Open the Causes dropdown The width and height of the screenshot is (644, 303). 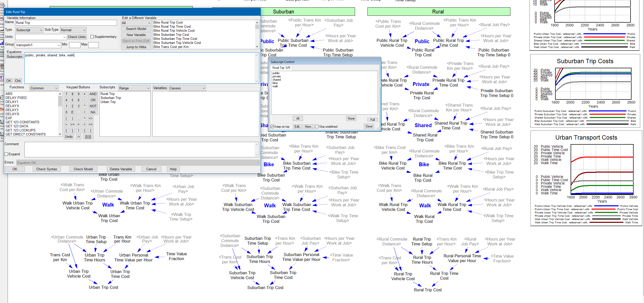tap(187, 88)
